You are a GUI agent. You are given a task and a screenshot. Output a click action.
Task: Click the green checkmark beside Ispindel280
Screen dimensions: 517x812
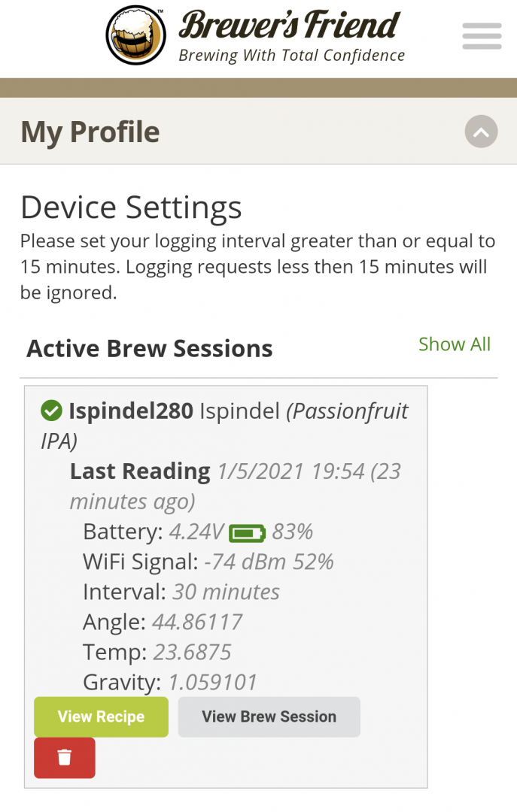point(51,411)
